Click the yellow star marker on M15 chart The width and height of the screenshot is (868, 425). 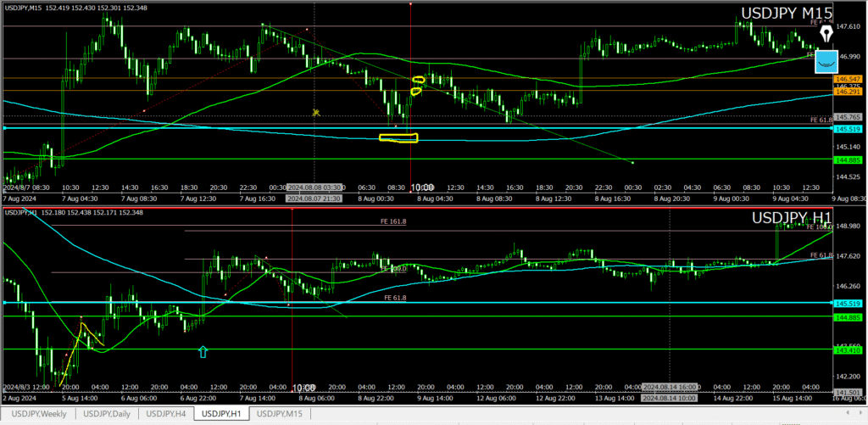[x=315, y=112]
